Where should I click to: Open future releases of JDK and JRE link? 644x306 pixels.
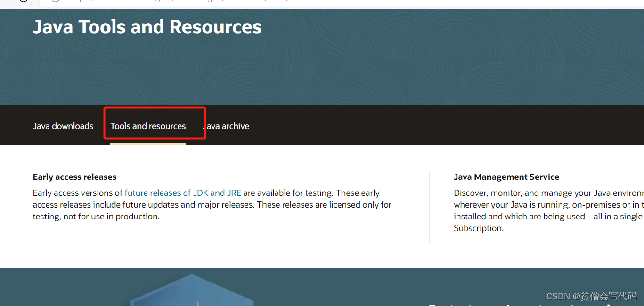[x=183, y=193]
